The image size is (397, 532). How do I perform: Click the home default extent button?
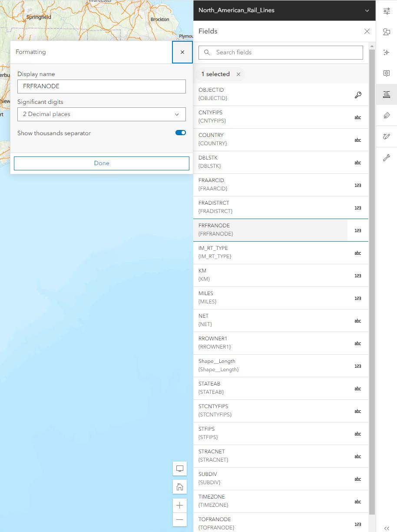point(179,487)
